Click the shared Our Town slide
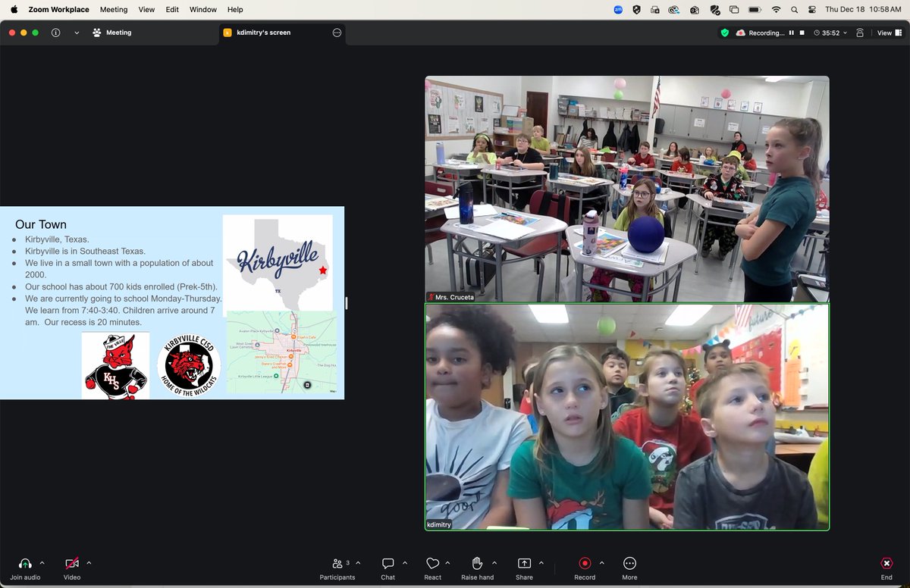Image resolution: width=910 pixels, height=588 pixels. (x=172, y=303)
